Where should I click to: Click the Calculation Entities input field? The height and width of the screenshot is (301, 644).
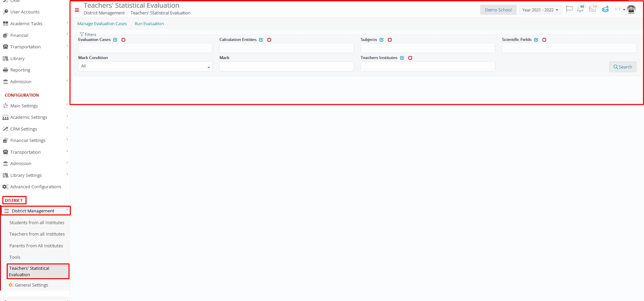tap(286, 48)
